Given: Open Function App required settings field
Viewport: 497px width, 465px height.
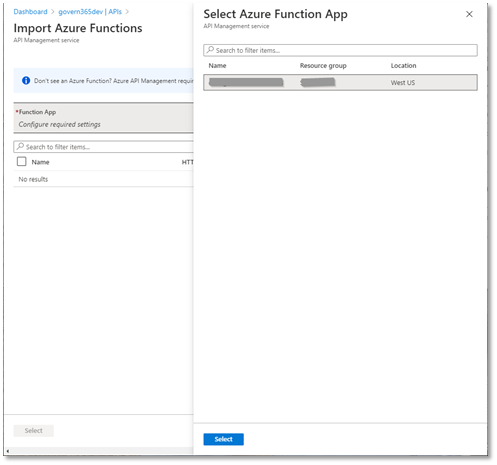Looking at the screenshot, I should 104,118.
